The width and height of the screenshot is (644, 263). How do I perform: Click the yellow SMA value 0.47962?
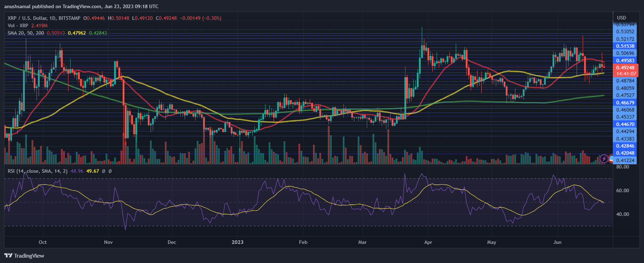coord(77,33)
